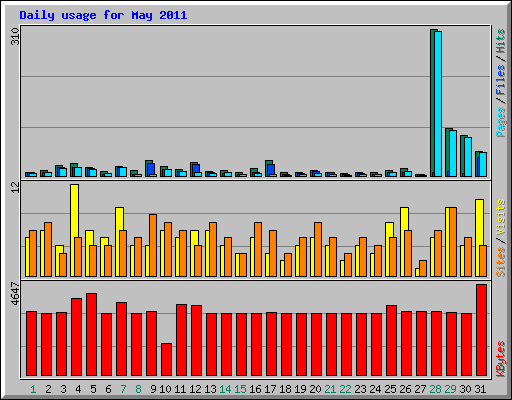512x400 pixels.
Task: Click day label 31 on the x-axis
Action: pos(480,389)
